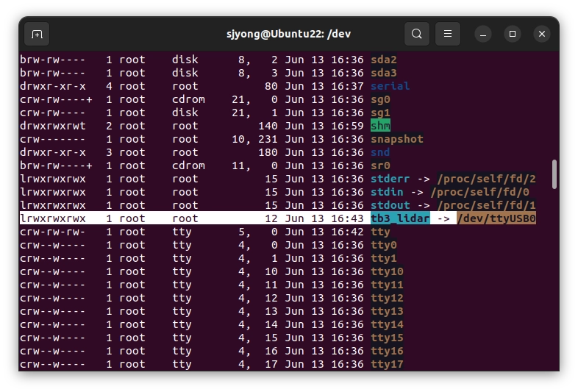This screenshot has width=578, height=392.
Task: Click the 16:37 timestamp on serial row
Action: pos(347,86)
